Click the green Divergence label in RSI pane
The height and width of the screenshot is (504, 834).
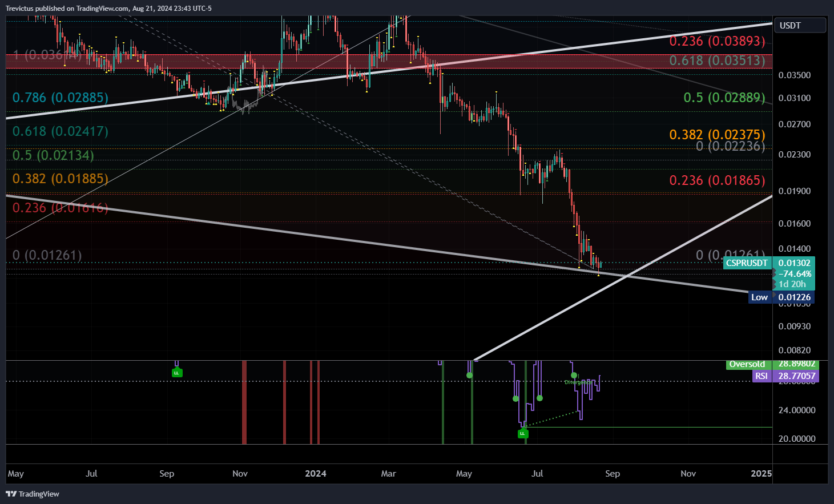pos(578,382)
